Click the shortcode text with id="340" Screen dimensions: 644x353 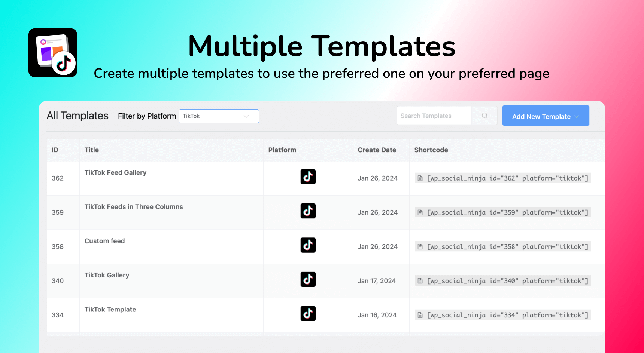(x=508, y=281)
